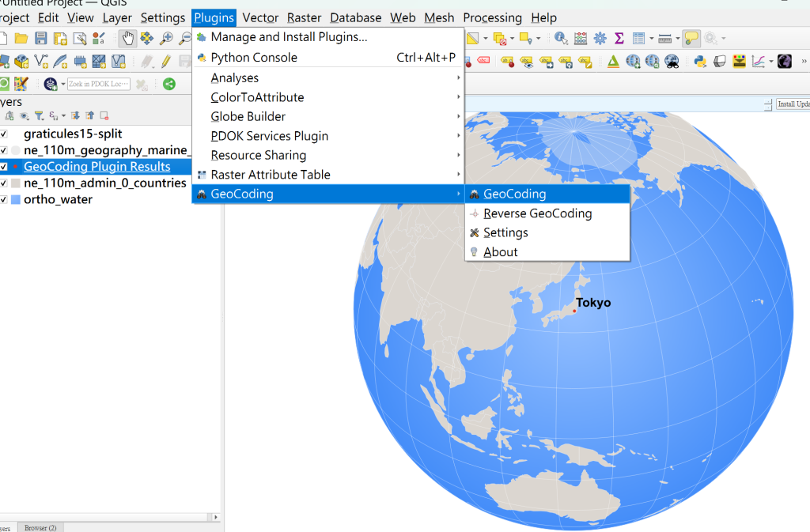Open the Mesh menu
The image size is (810, 532).
click(x=439, y=18)
